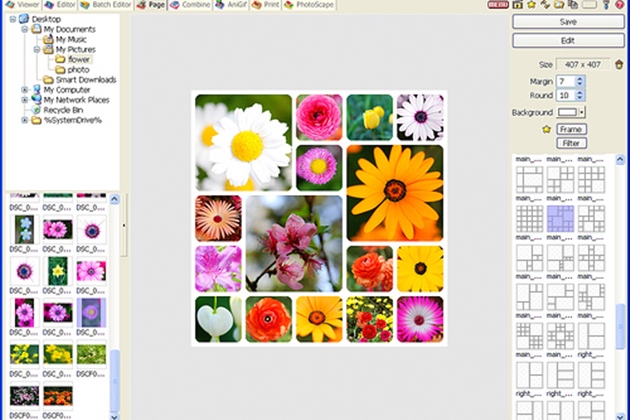The image size is (630, 420).
Task: Click the yellow star icon beside Frame
Action: point(546,129)
